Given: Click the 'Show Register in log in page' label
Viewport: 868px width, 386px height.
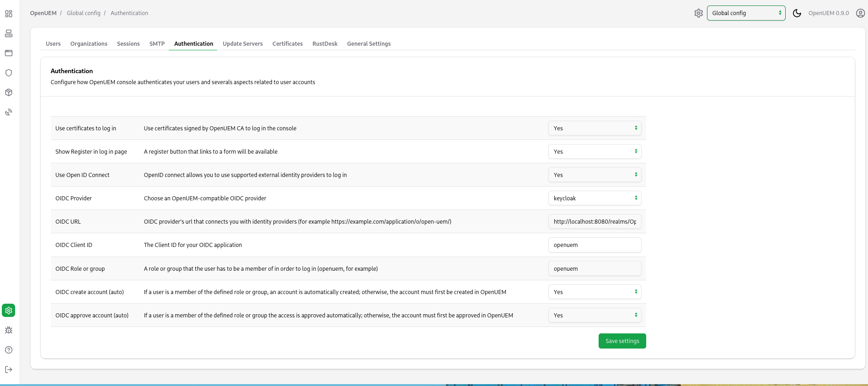Looking at the screenshot, I should click(91, 152).
